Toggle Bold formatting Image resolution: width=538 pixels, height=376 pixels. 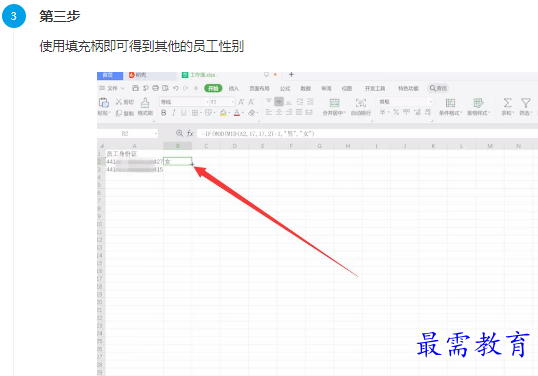tap(164, 113)
